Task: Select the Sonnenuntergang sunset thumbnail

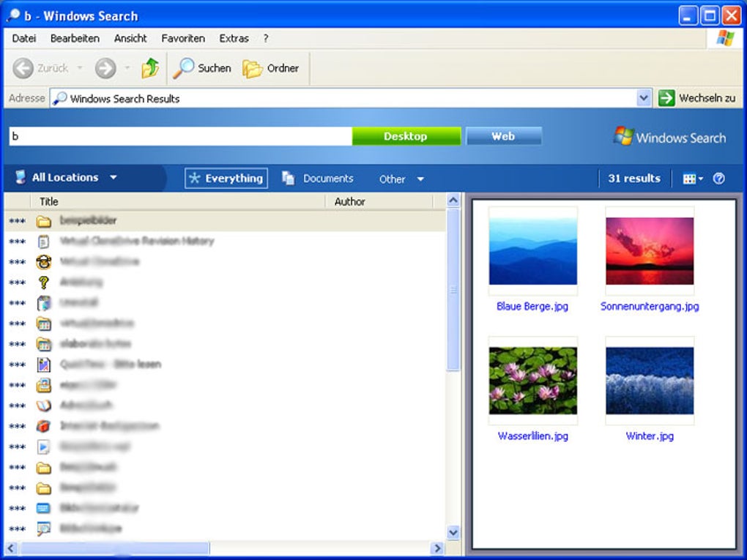Action: [650, 251]
